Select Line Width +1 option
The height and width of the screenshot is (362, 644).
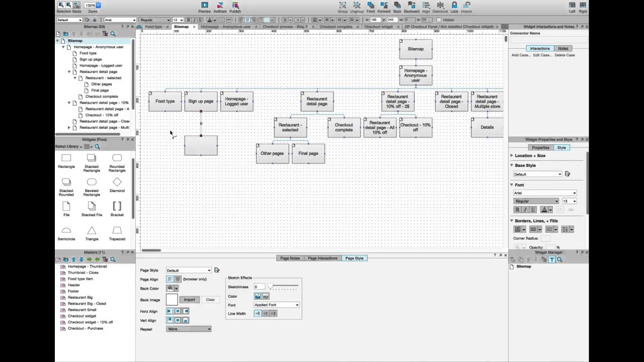click(x=265, y=313)
